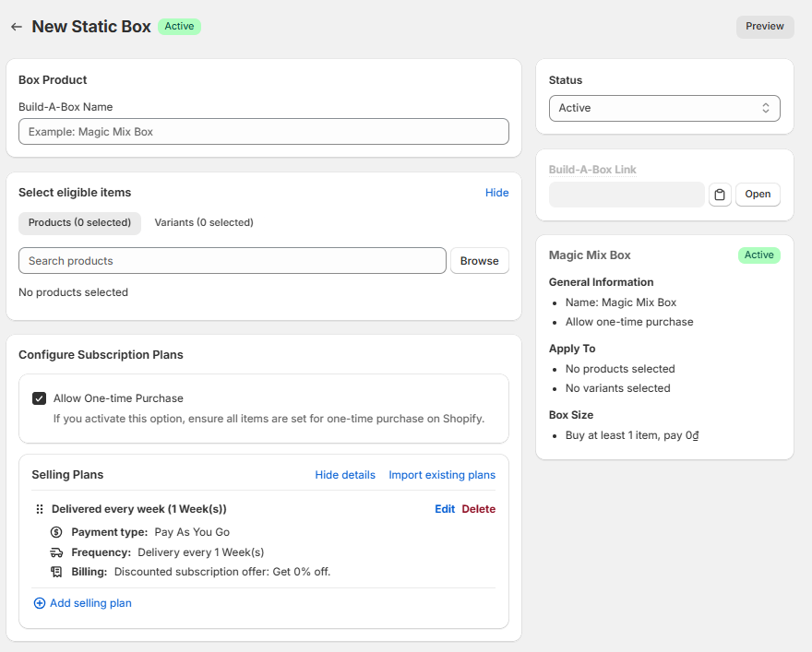
Task: Click the back arrow beside New Static Box
Action: coord(16,27)
